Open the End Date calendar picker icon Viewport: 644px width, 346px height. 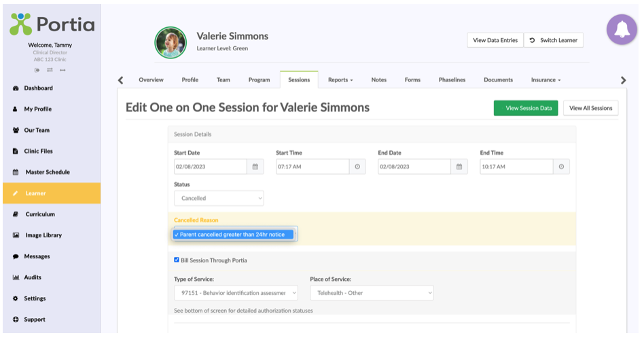459,167
